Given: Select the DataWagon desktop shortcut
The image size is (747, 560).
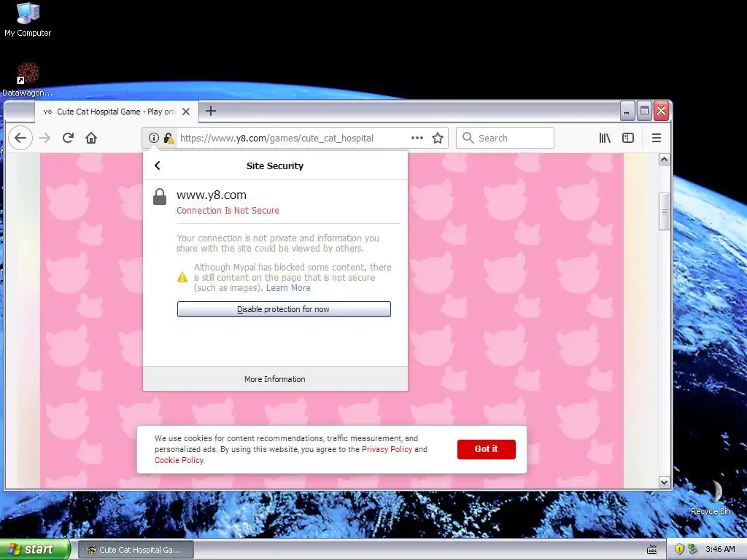Looking at the screenshot, I should (x=27, y=79).
